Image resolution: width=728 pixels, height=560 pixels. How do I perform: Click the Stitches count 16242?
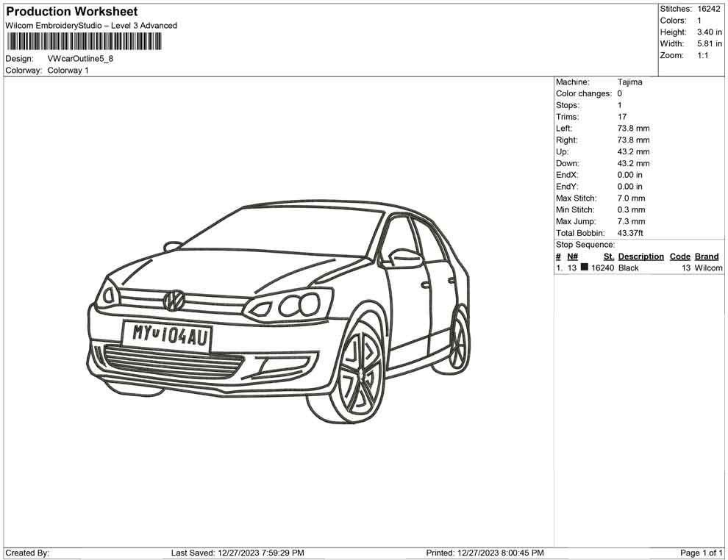click(x=710, y=9)
